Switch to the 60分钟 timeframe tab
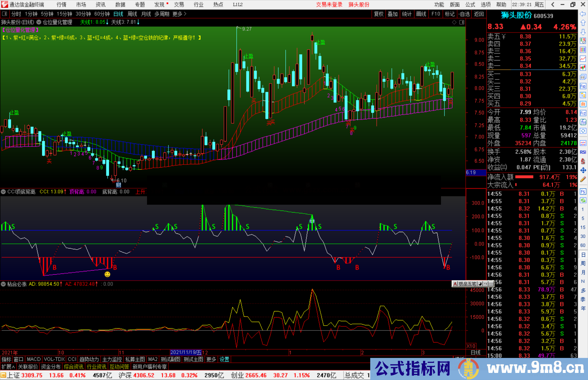Image resolution: width=588 pixels, height=380 pixels. (102, 14)
